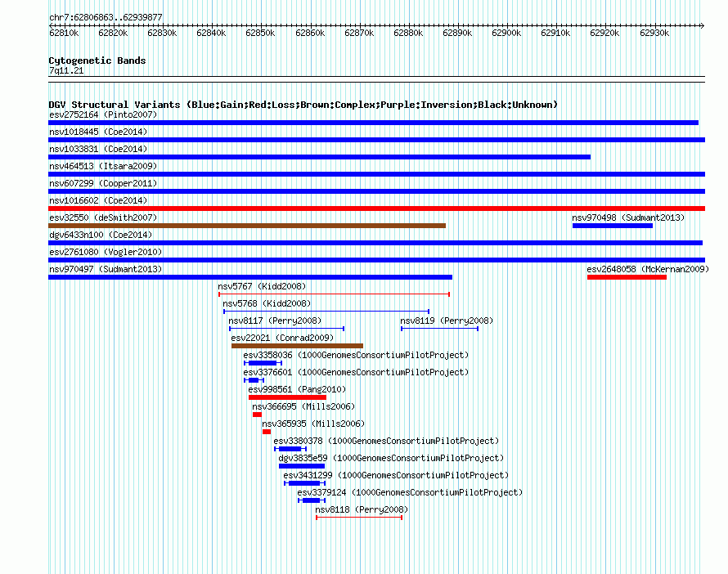The height and width of the screenshot is (574, 728).
Task: Click the blue line feature under nsv5768
Action: click(x=326, y=312)
